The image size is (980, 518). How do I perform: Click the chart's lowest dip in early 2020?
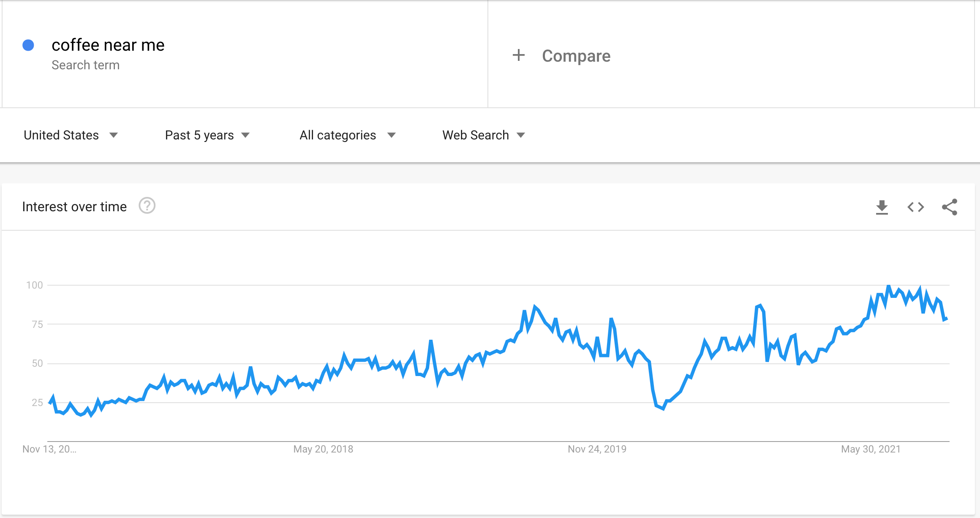663,409
